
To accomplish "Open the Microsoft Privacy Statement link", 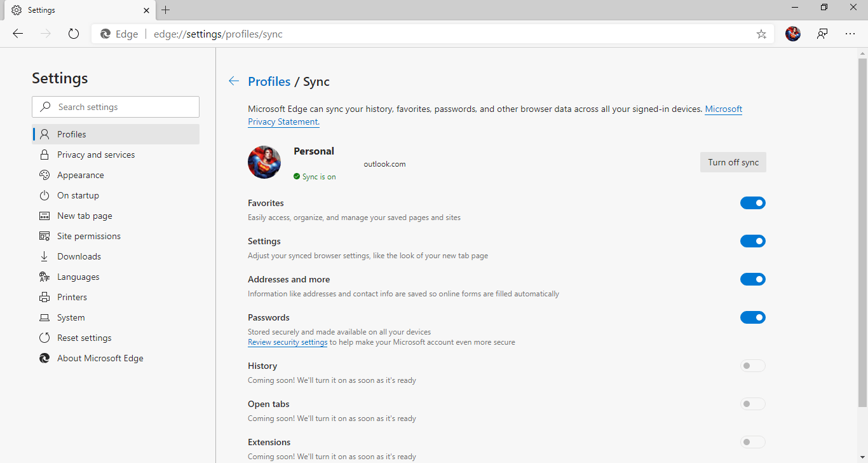I will [x=724, y=109].
